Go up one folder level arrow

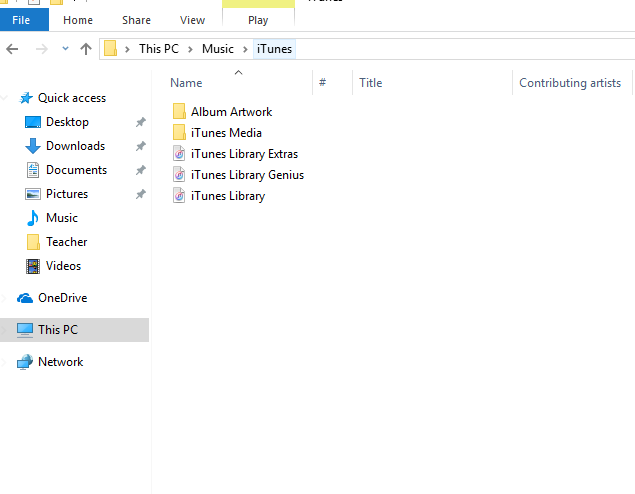pos(86,49)
